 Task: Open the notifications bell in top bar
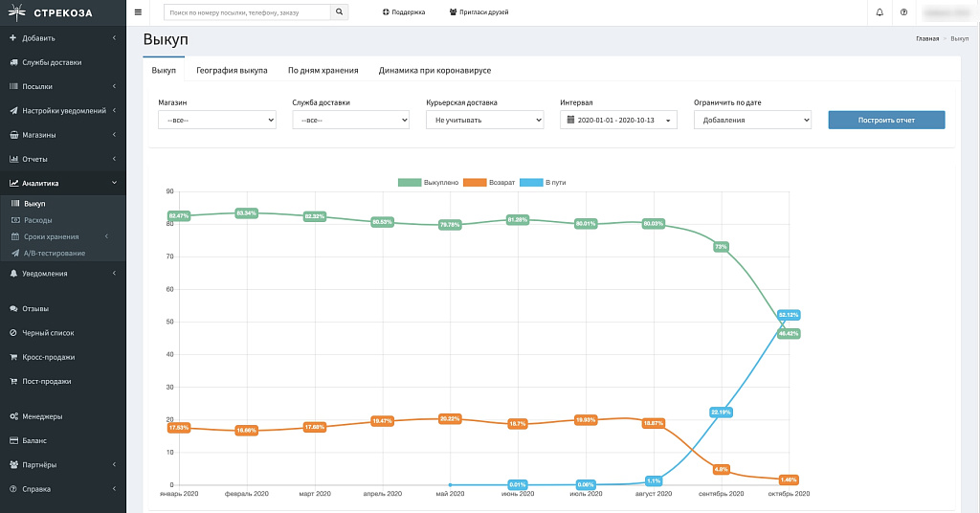coord(880,12)
